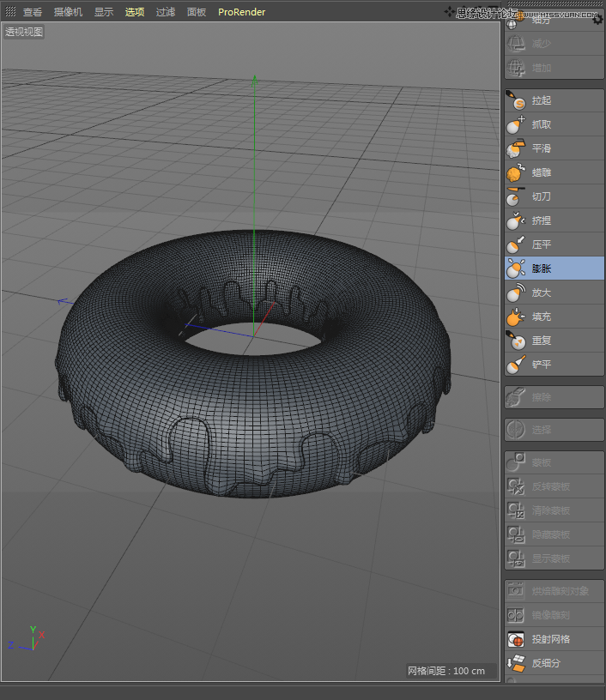Open the 查看 (View) viewport menu
This screenshot has width=606, height=700.
[x=33, y=12]
